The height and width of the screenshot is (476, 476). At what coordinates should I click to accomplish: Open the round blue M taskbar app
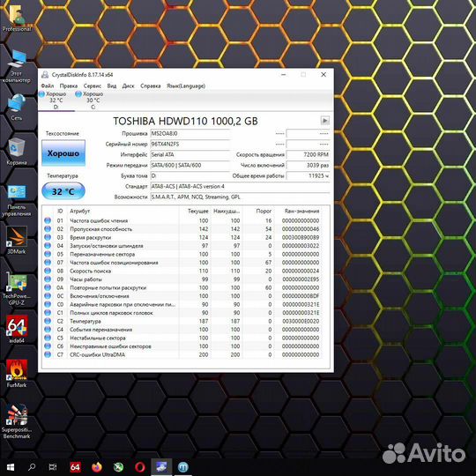click(183, 467)
